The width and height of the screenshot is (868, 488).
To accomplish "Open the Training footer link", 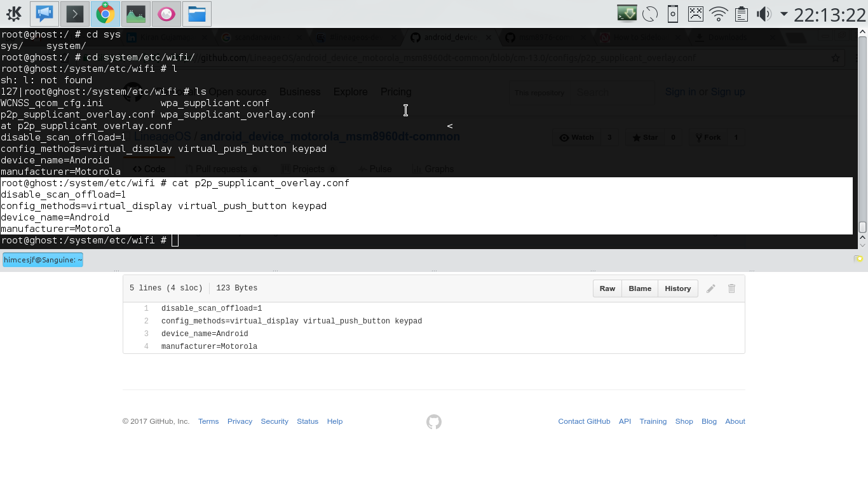I will point(653,421).
